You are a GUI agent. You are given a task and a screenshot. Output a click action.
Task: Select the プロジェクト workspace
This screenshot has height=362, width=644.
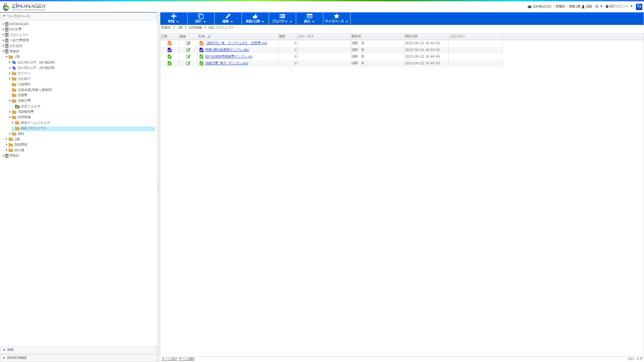coord(19,35)
